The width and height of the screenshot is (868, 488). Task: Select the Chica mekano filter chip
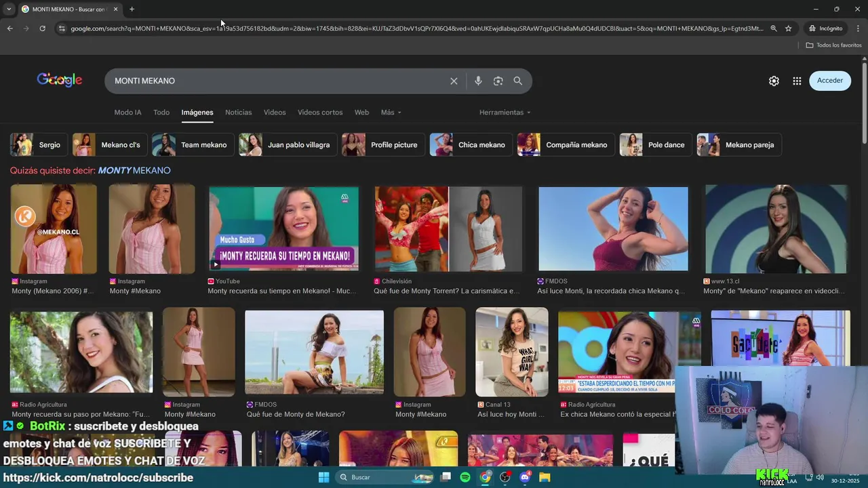pyautogui.click(x=471, y=144)
